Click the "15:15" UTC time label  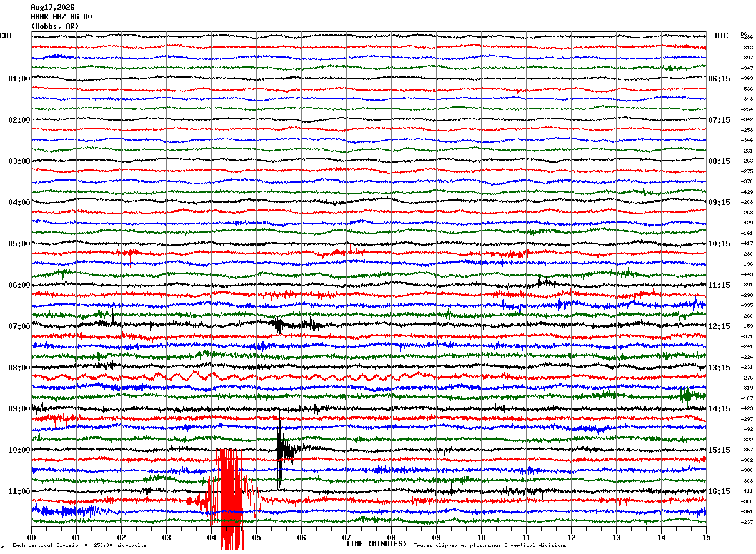click(x=719, y=450)
